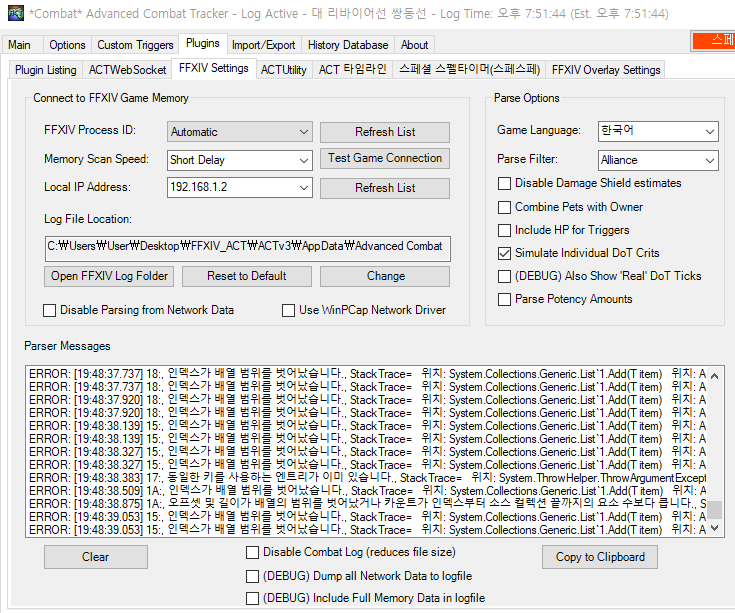Click parser messages scroll up arrow
The image size is (735, 613).
pos(714,375)
